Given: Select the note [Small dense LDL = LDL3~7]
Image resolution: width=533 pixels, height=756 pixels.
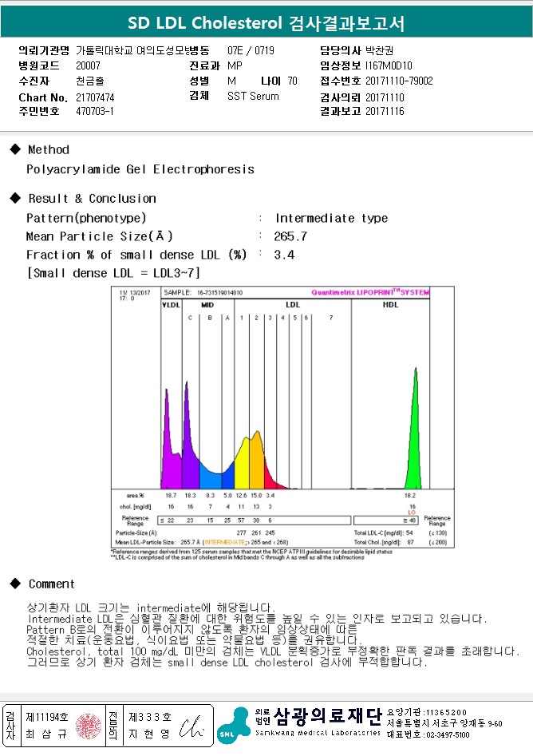Looking at the screenshot, I should coord(113,273).
